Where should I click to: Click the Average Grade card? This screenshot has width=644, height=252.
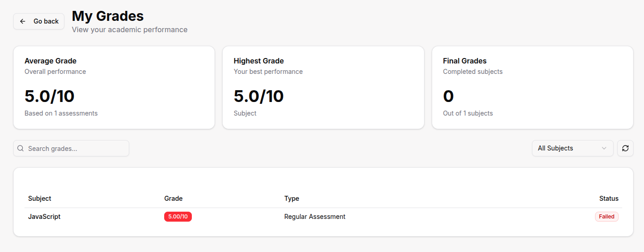(114, 87)
